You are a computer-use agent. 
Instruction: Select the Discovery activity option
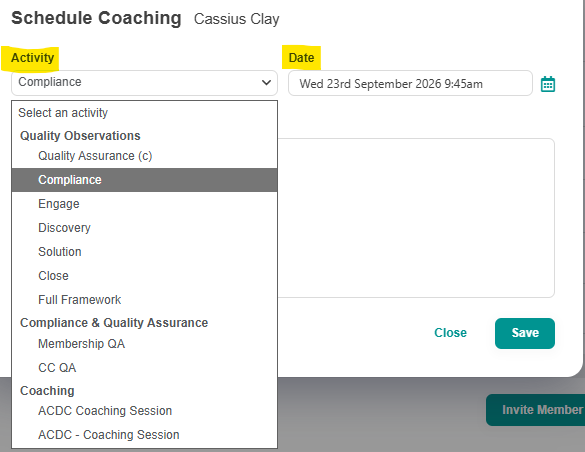tap(144, 228)
